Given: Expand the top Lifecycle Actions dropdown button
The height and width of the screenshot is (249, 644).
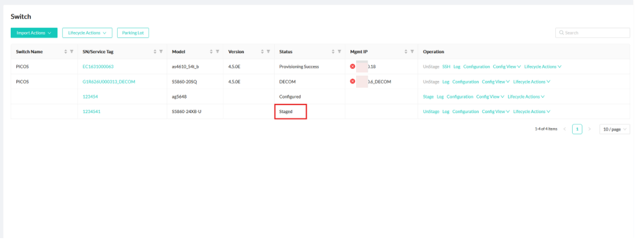Looking at the screenshot, I should [x=87, y=33].
